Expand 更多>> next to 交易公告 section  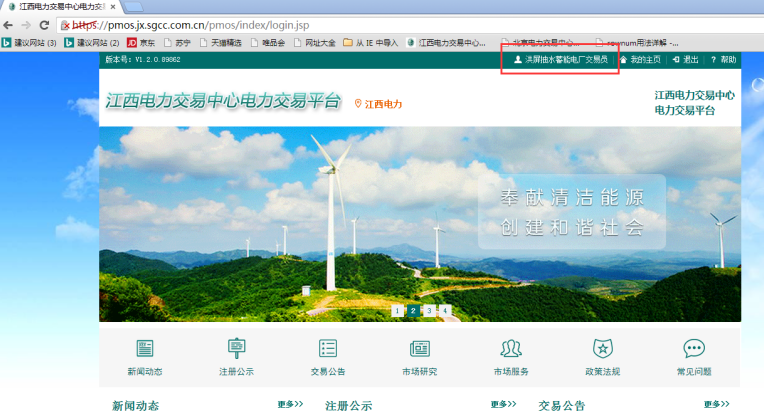(x=716, y=404)
